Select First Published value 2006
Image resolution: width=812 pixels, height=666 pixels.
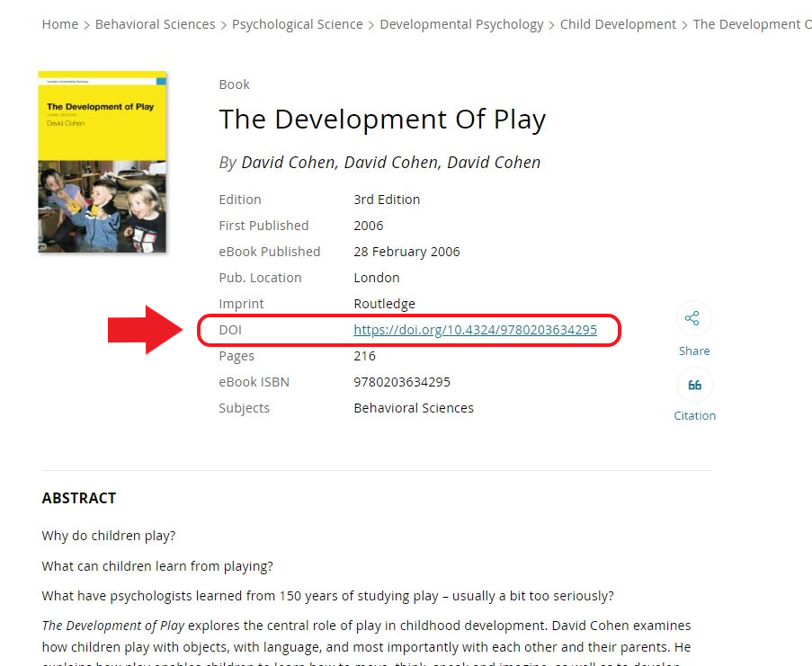[368, 226]
